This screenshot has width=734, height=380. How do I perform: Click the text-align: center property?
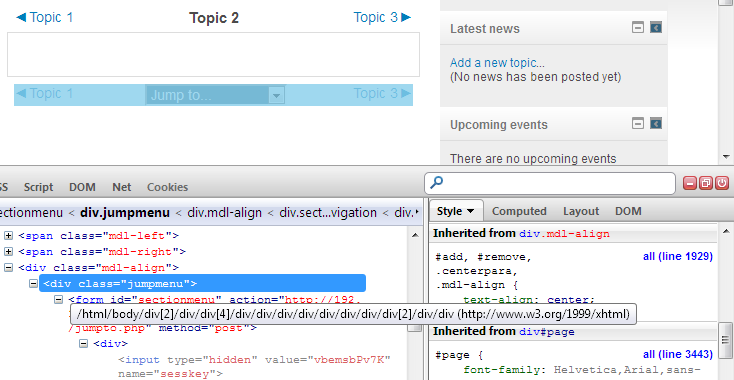[x=529, y=300]
